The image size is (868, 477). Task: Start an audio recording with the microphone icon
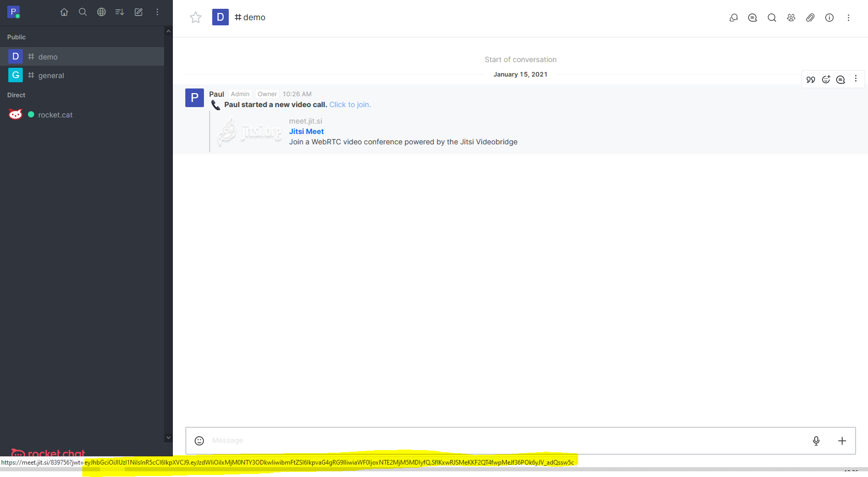pyautogui.click(x=816, y=441)
